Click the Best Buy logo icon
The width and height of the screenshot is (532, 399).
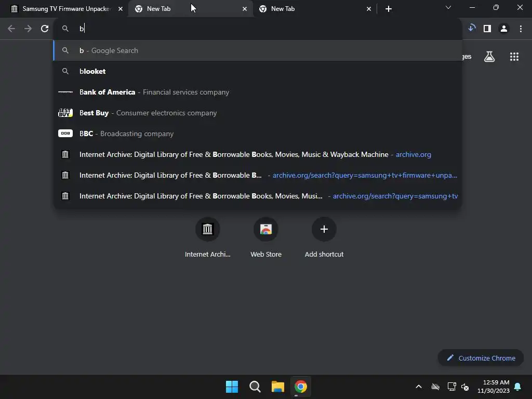click(65, 113)
